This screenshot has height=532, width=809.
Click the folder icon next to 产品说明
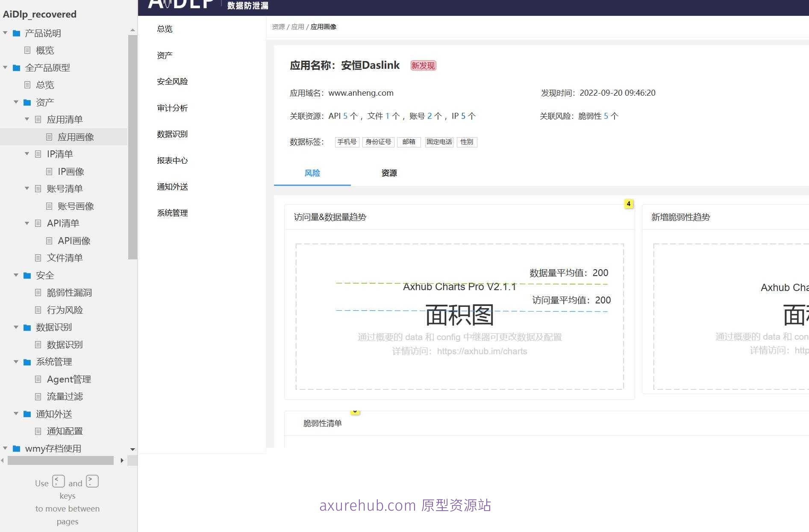(x=16, y=33)
